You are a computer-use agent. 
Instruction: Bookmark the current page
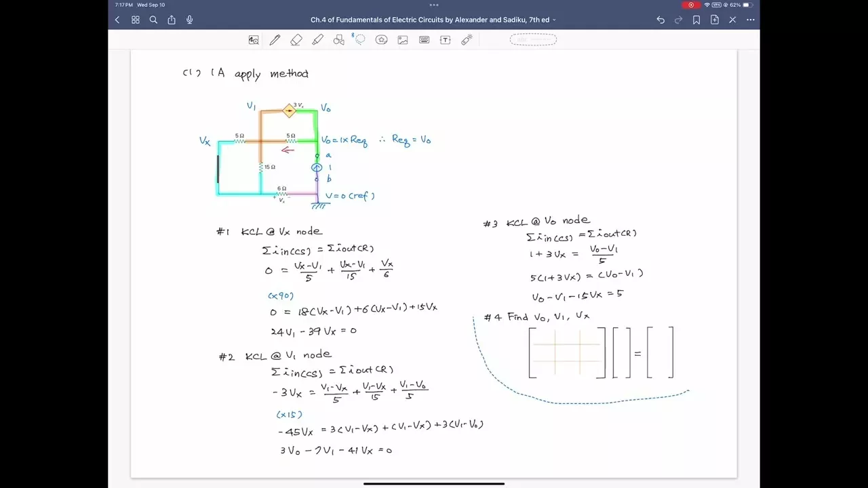[696, 20]
